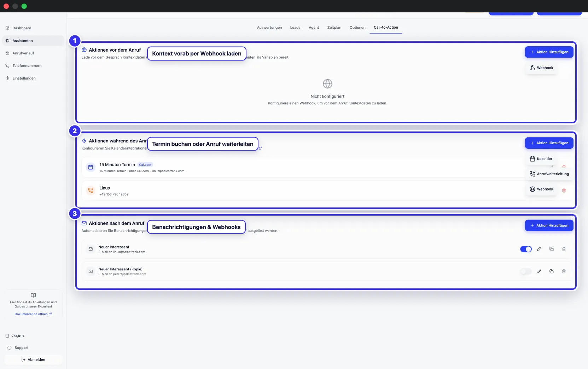Click the calendar icon of 15 Minuten Termin
Screen dimensions: 588x369
click(x=91, y=167)
